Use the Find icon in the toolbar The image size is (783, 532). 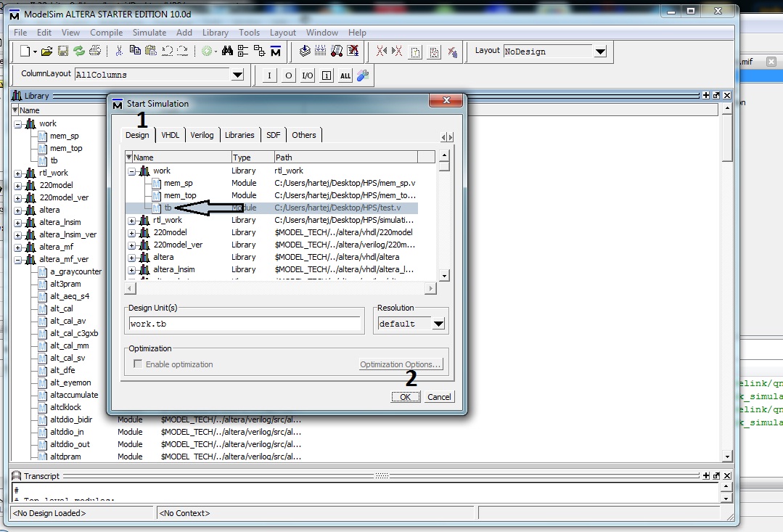[227, 51]
